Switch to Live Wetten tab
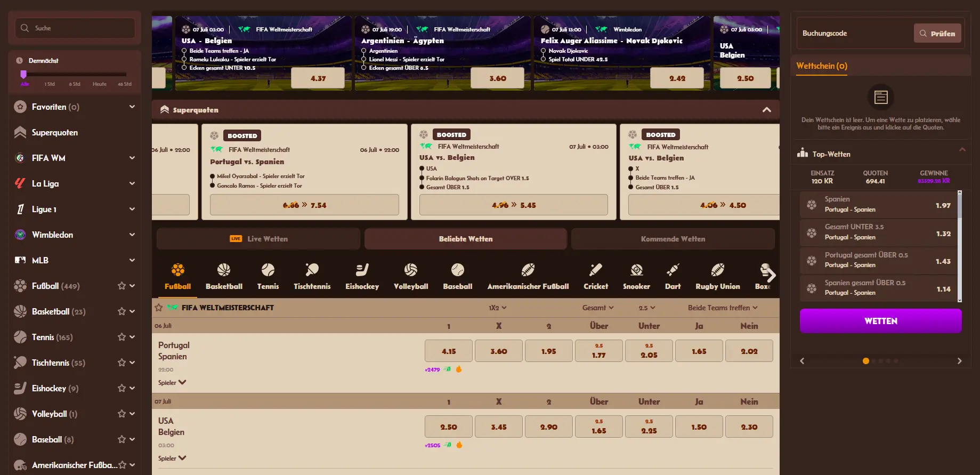The width and height of the screenshot is (980, 475). point(258,239)
